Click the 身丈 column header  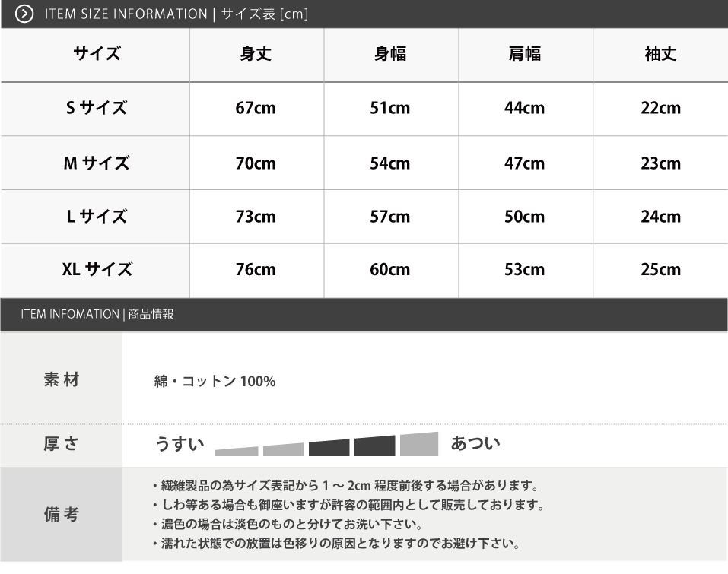click(256, 54)
